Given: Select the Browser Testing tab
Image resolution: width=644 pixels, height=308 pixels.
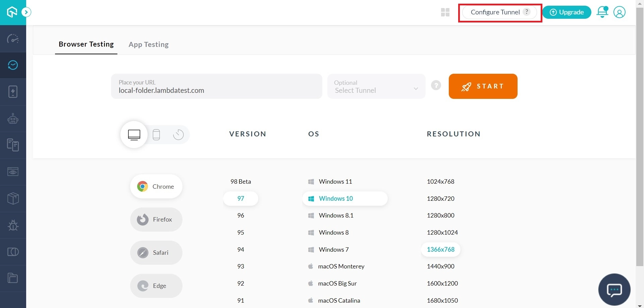Looking at the screenshot, I should pyautogui.click(x=86, y=44).
